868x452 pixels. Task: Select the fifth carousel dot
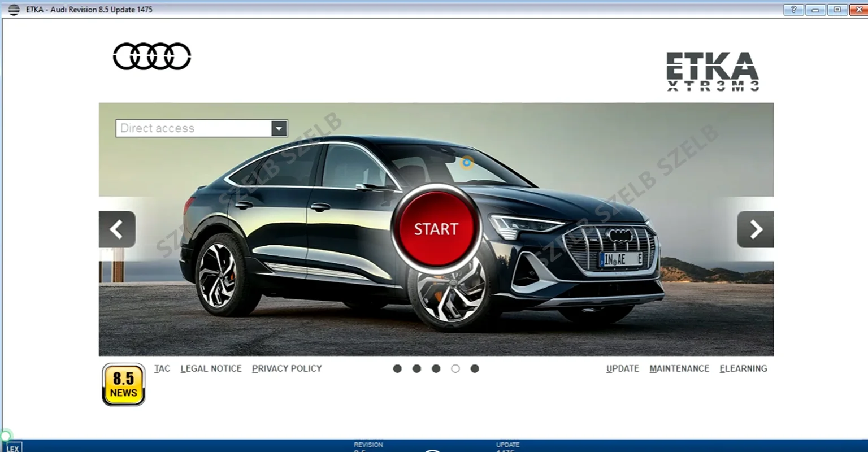coord(475,368)
